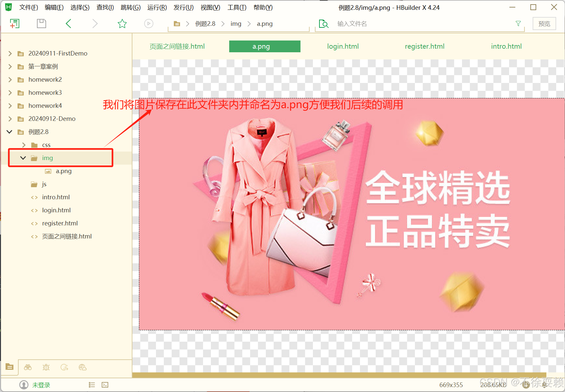Open the 选择(S) menu
The width and height of the screenshot is (565, 392).
click(80, 7)
